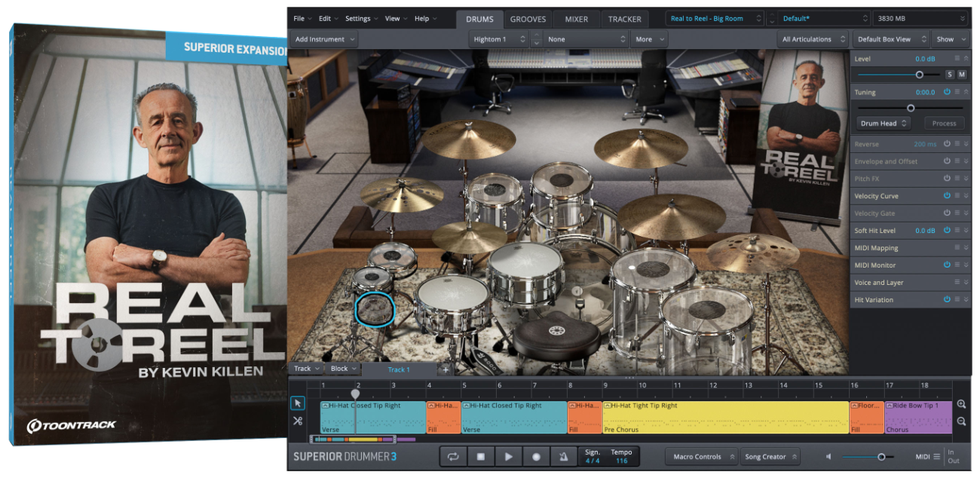Open Macro Controls panel
This screenshot has width=980, height=478.
pos(701,457)
